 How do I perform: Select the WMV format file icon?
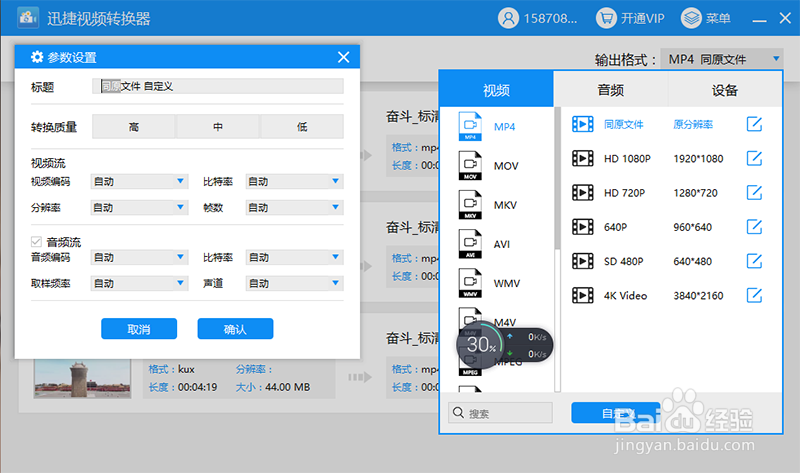point(470,283)
